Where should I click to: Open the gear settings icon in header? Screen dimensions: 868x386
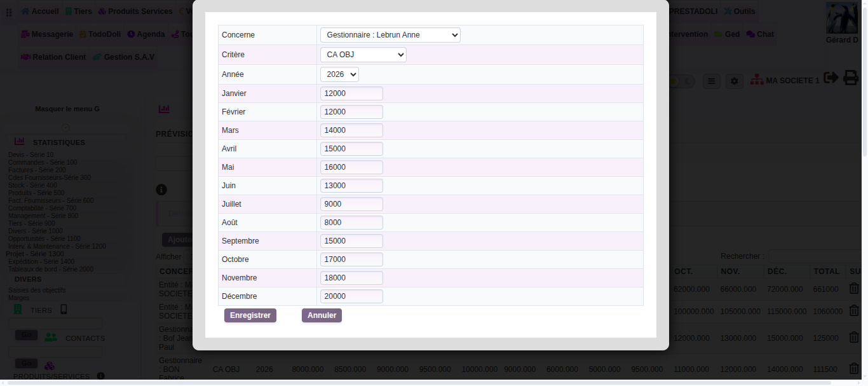(735, 81)
